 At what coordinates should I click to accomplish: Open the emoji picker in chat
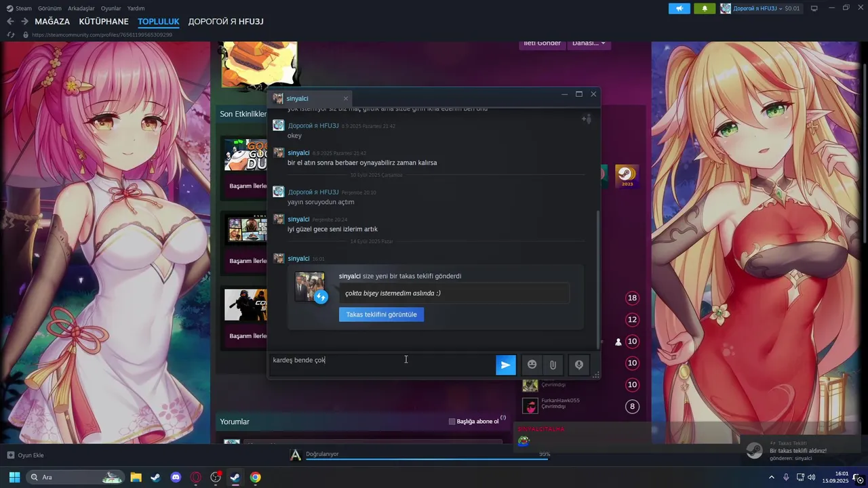tap(532, 365)
